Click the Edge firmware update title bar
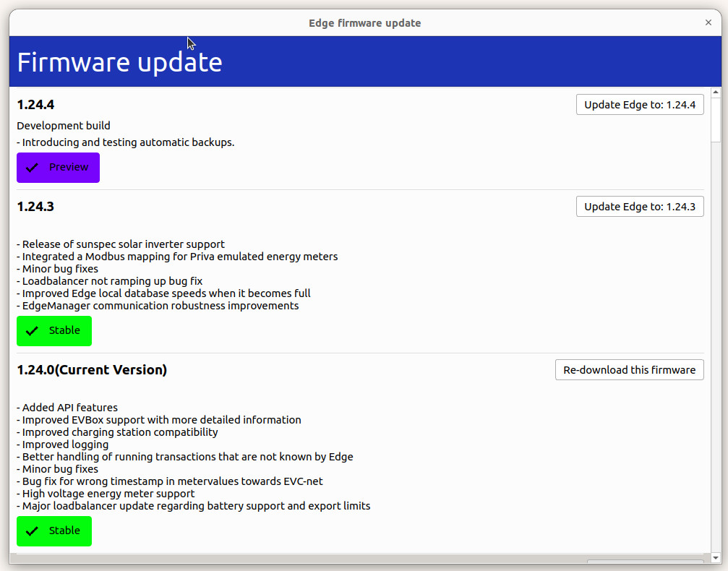This screenshot has width=728, height=571. point(364,22)
